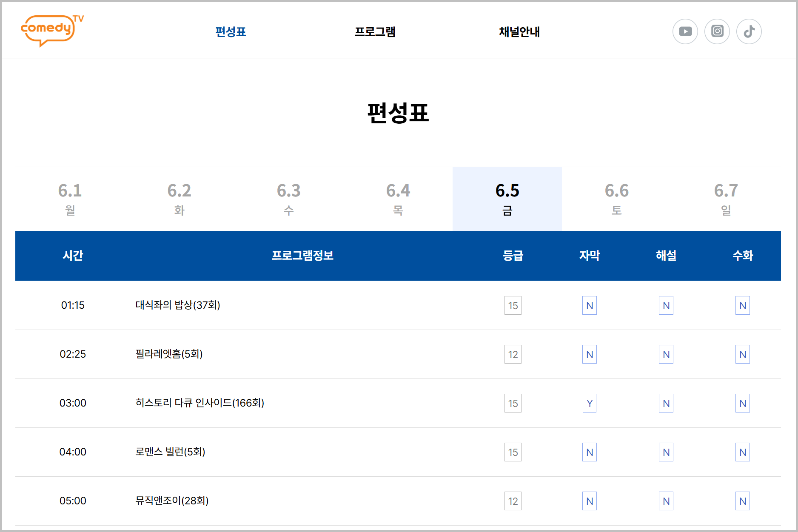Click program 히스토리 다큐 인사이드(166회)

200,403
